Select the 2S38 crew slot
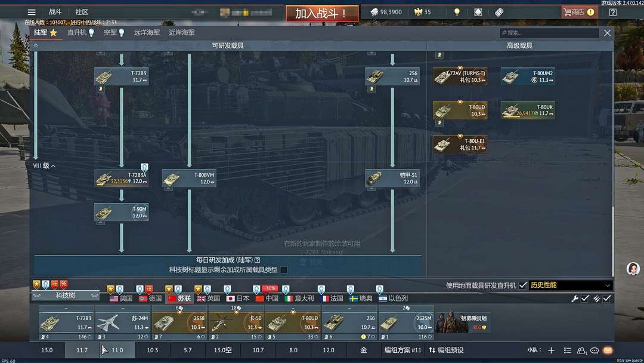Viewport: 644px width, 363px height. [179, 322]
